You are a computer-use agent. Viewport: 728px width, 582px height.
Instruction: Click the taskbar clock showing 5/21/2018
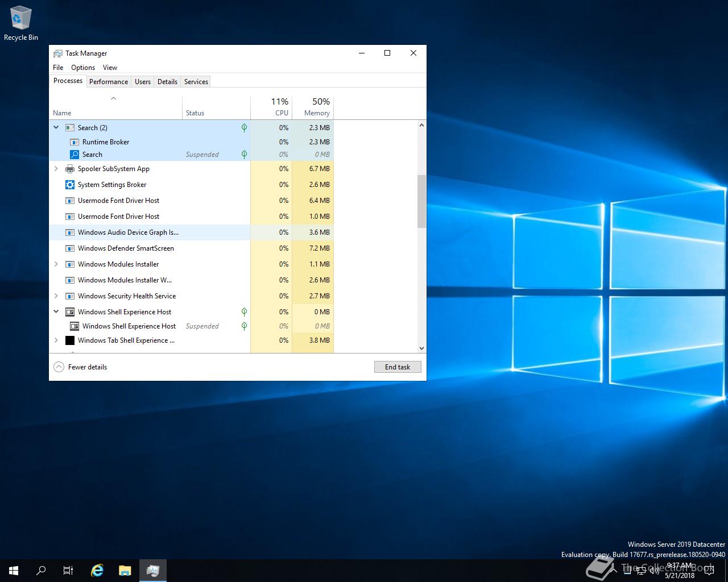[680, 571]
